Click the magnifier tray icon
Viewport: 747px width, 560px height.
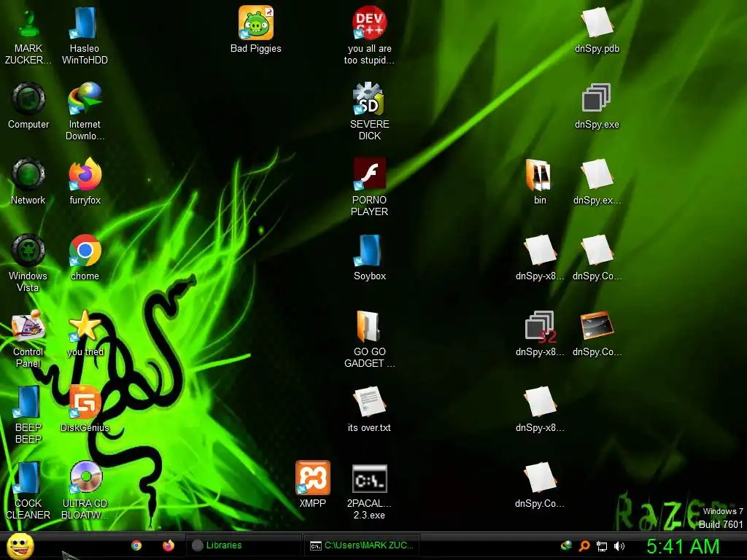[x=584, y=546]
